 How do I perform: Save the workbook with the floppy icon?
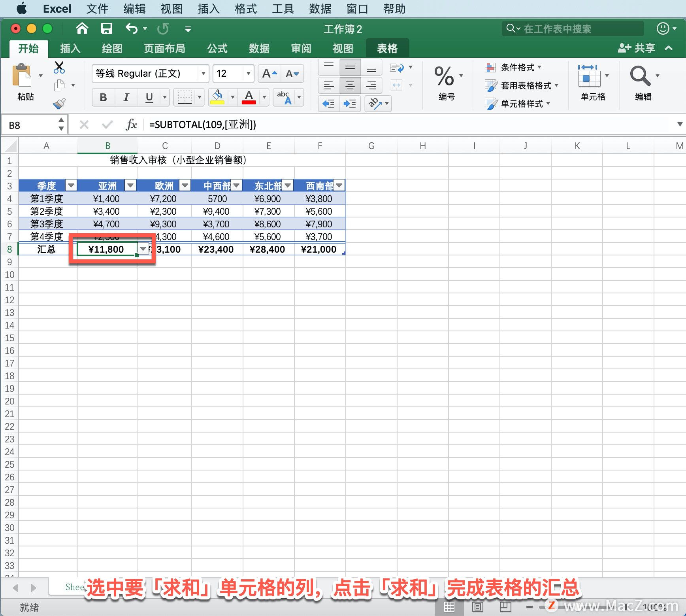point(107,28)
